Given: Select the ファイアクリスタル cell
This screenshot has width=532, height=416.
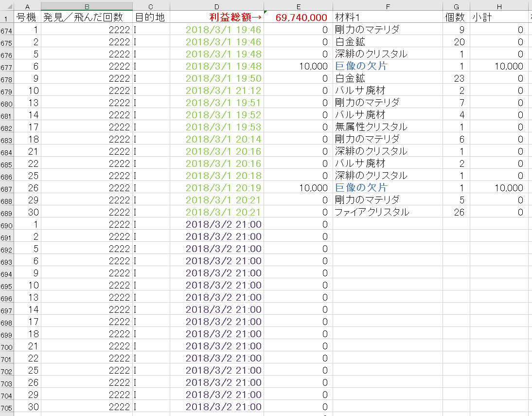Looking at the screenshot, I should coord(372,212).
